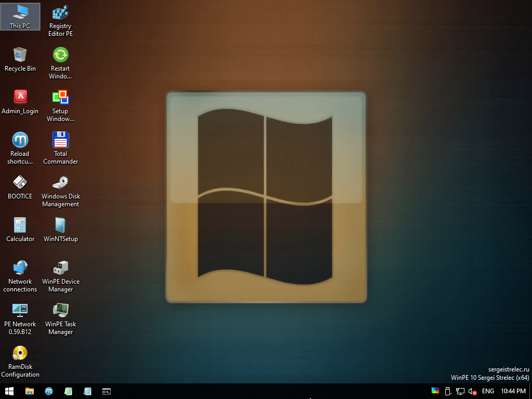
Task: Click the Network connections icon
Action: click(x=20, y=268)
